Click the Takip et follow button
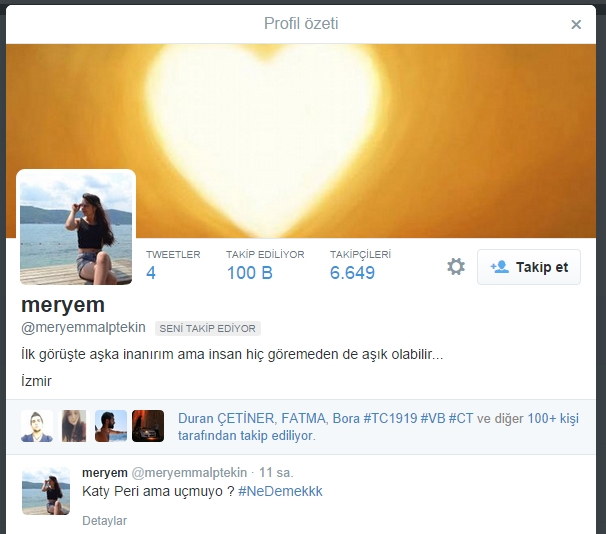606x534 pixels. (x=529, y=267)
